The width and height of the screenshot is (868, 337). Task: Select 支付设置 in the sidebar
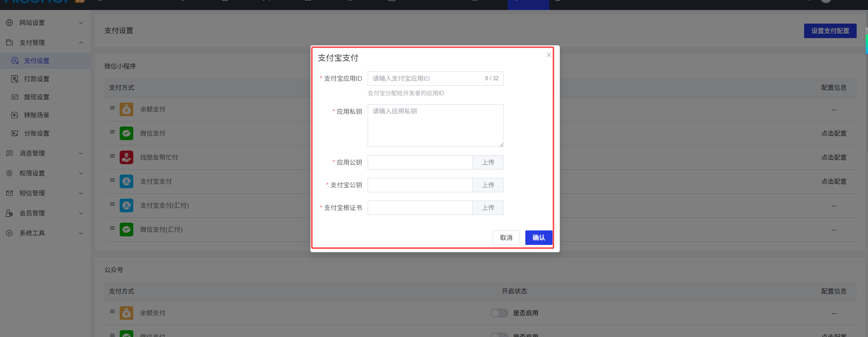click(x=45, y=61)
